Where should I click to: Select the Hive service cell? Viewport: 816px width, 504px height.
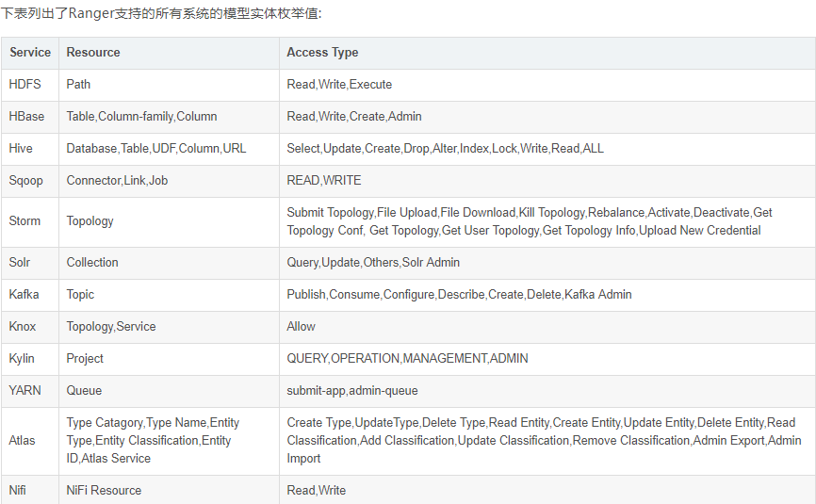pyautogui.click(x=30, y=149)
